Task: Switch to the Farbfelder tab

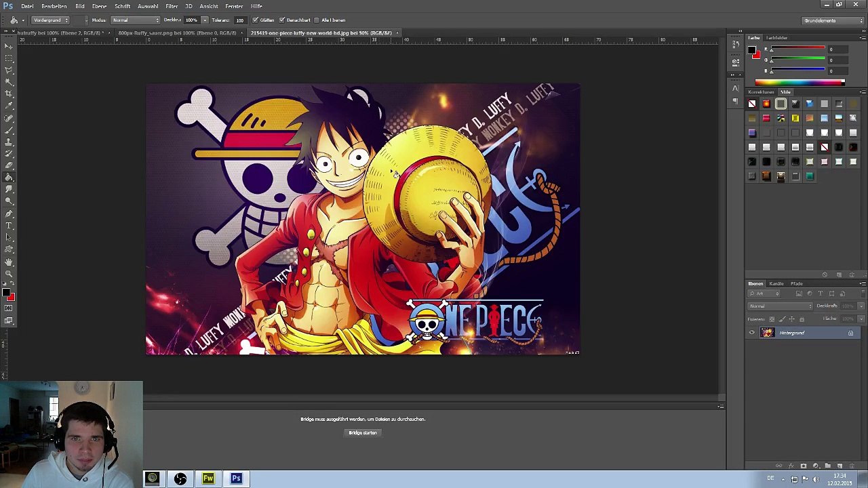Action: pos(777,38)
